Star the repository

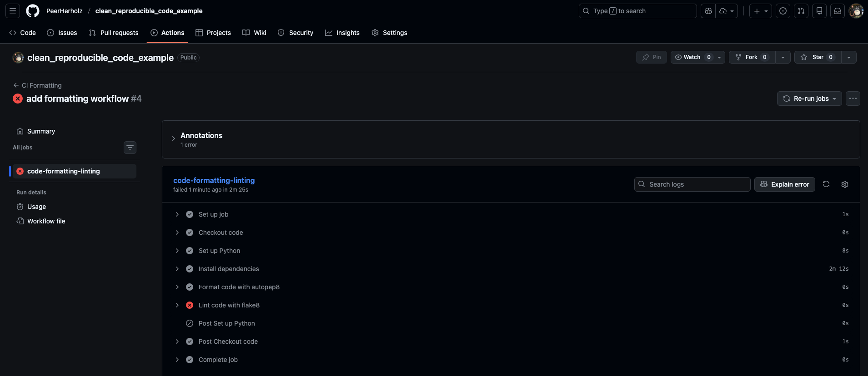[818, 57]
